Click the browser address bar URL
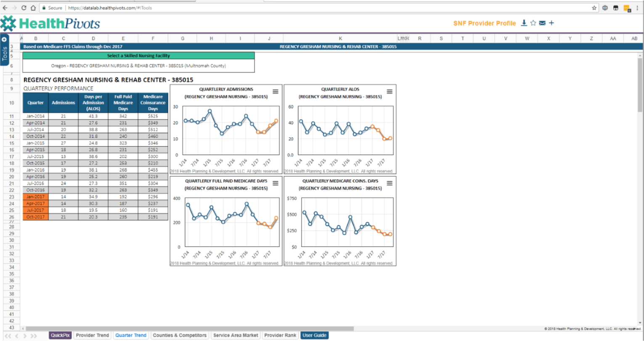 109,8
